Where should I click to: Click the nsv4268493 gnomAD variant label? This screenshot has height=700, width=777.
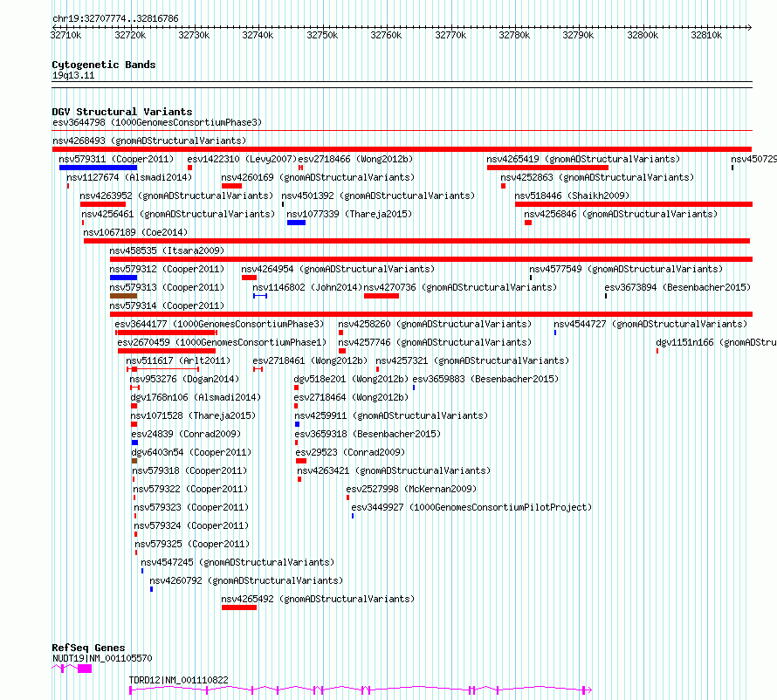(x=149, y=141)
